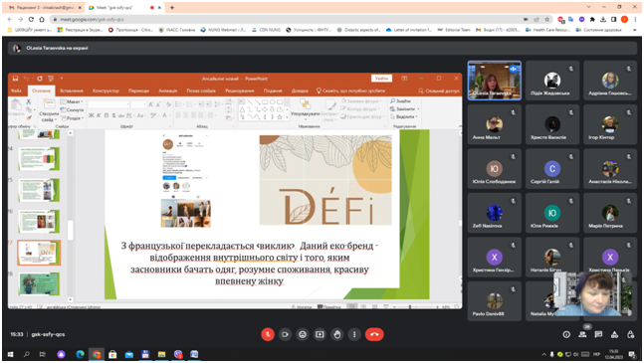This screenshot has width=644, height=363.
Task: Open more options three-dot menu
Action: point(354,334)
